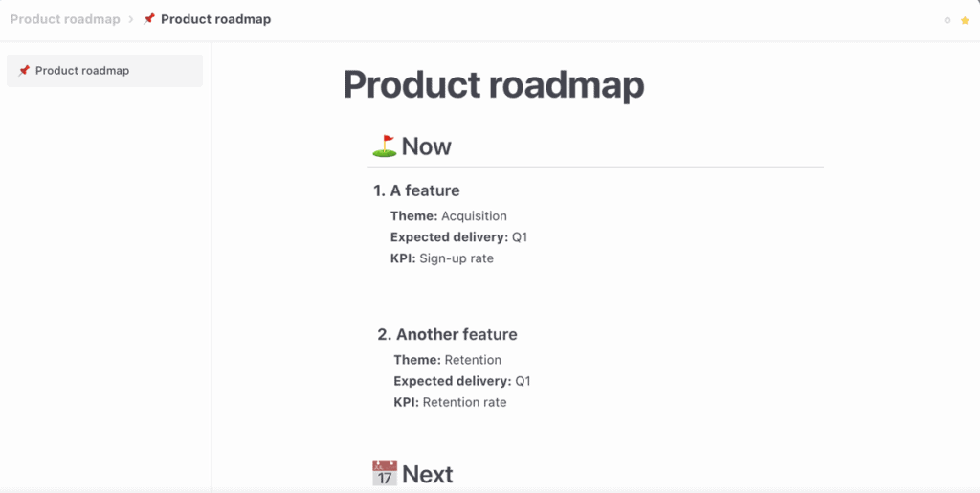Open the parent Product roadmap breadcrumb link
This screenshot has height=493, width=980.
click(64, 19)
